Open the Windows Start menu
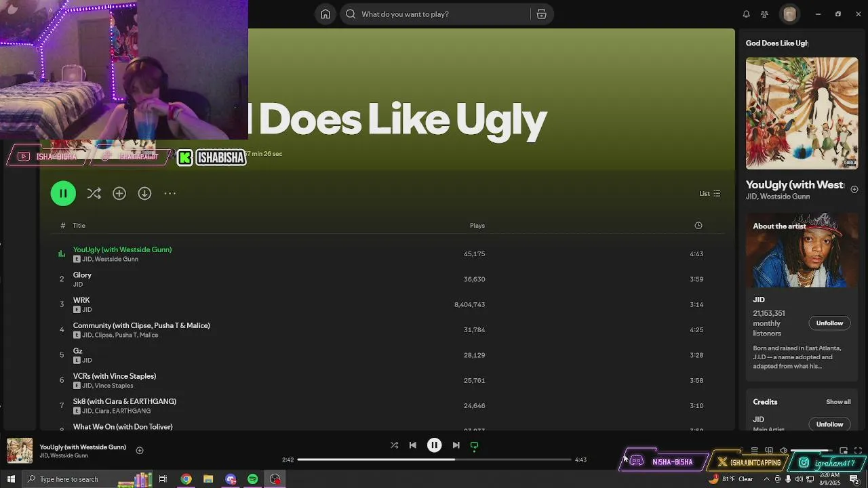868x488 pixels. pos(11,479)
